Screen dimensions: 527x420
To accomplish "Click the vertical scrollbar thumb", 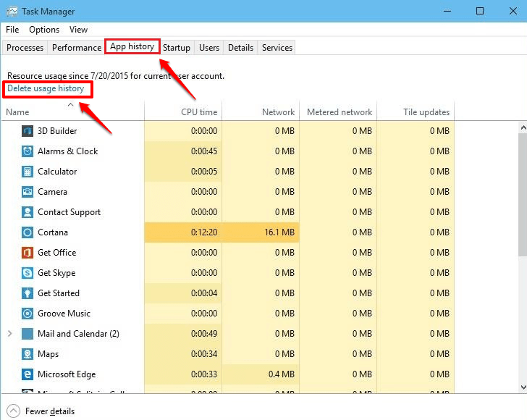I will [523, 195].
